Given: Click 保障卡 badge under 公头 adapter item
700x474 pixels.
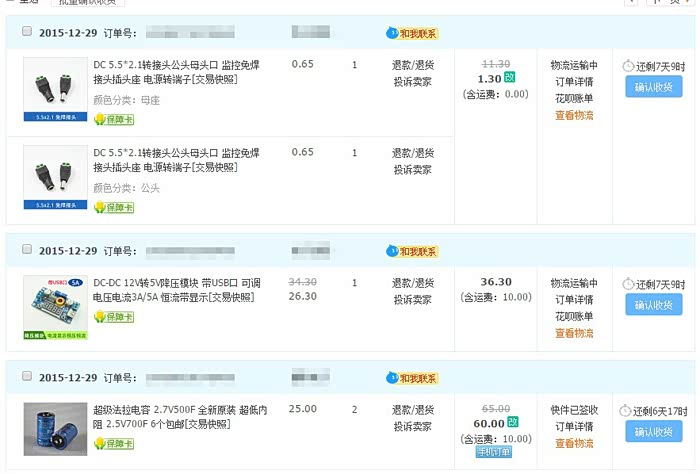Looking at the screenshot, I should [114, 207].
